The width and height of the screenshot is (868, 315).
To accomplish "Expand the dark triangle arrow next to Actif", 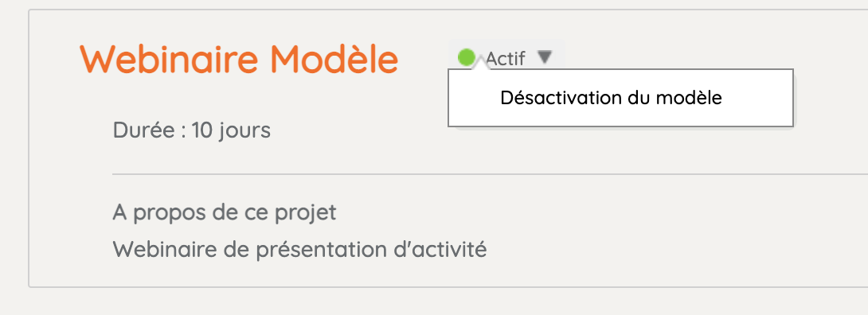I will click(x=545, y=57).
